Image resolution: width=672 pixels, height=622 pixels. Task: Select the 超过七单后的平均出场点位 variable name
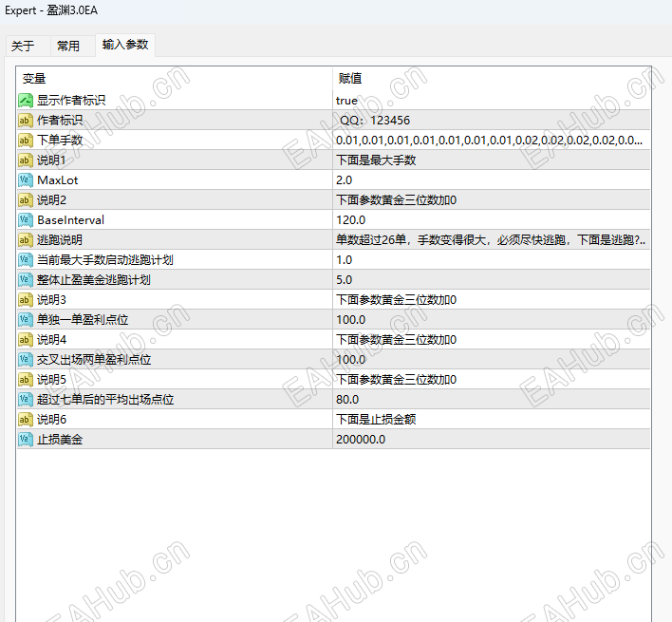(105, 400)
